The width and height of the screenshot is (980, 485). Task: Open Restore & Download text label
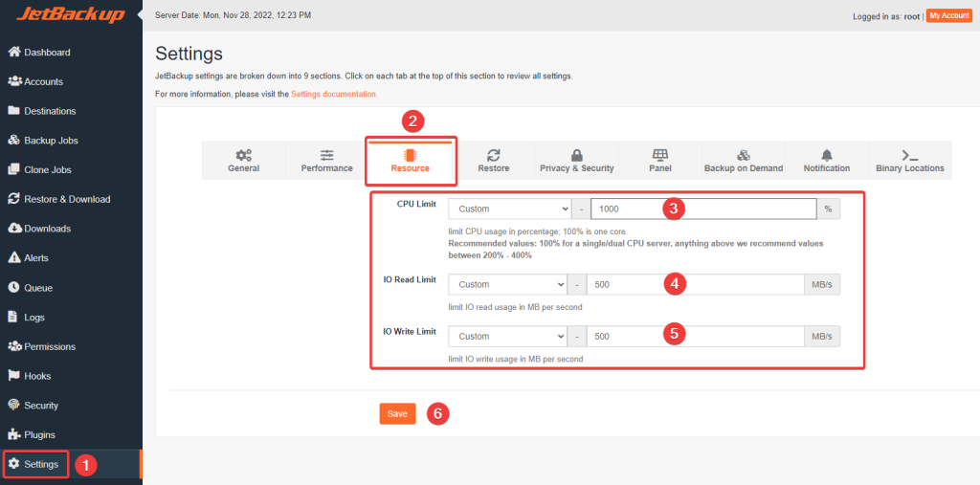[x=68, y=199]
